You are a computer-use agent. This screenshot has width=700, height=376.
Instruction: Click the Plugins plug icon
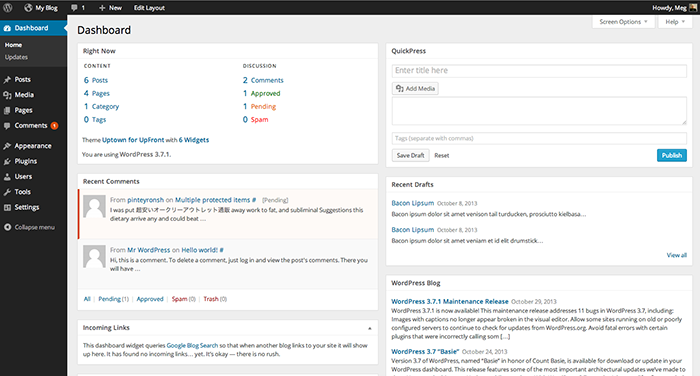click(x=7, y=161)
